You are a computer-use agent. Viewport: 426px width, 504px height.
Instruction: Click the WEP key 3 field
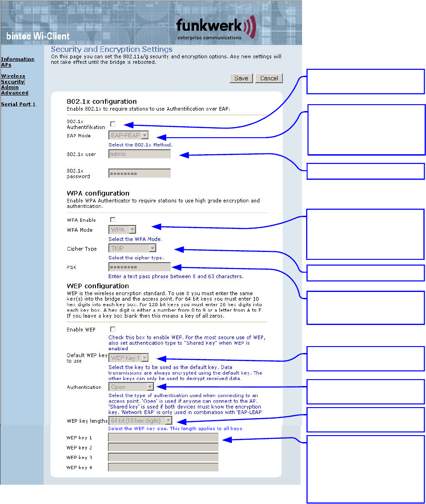pos(163,457)
